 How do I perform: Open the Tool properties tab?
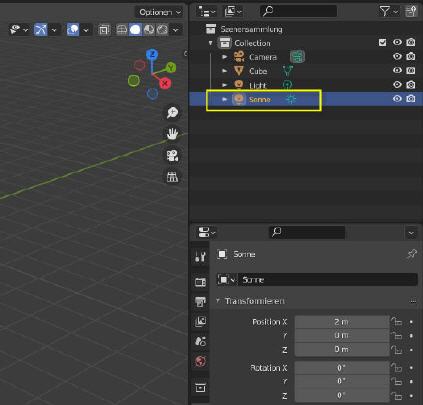200,257
